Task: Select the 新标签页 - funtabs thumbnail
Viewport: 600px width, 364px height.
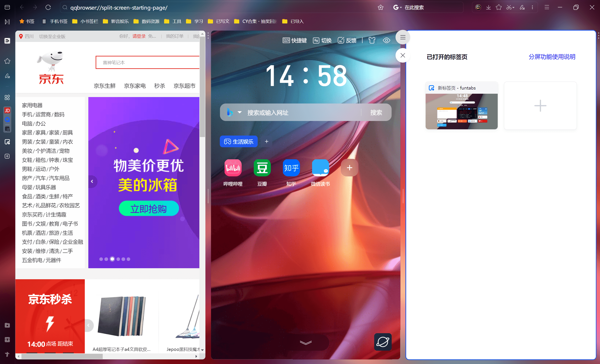Action: pos(461,106)
